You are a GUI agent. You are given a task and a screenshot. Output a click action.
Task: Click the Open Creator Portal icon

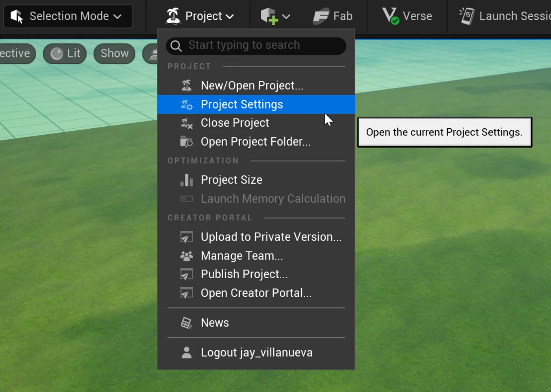coord(187,293)
